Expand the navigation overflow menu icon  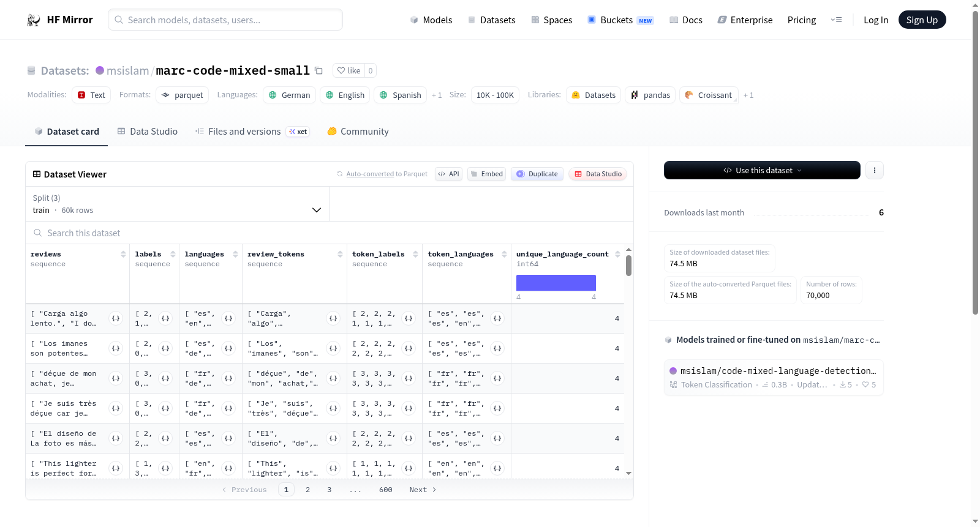(x=836, y=20)
